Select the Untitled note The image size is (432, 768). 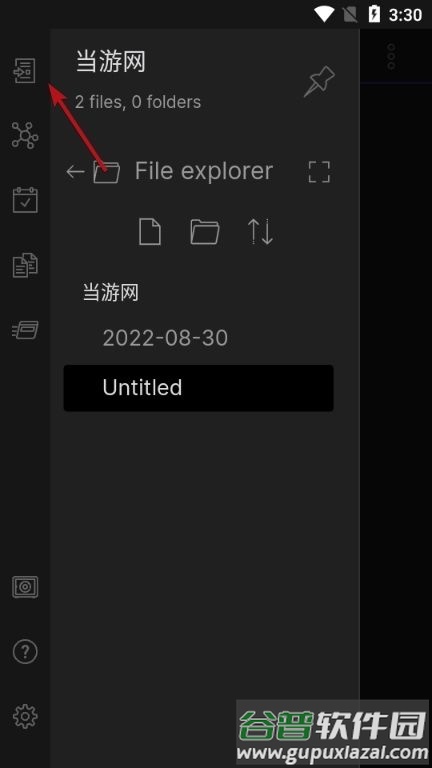pyautogui.click(x=199, y=388)
